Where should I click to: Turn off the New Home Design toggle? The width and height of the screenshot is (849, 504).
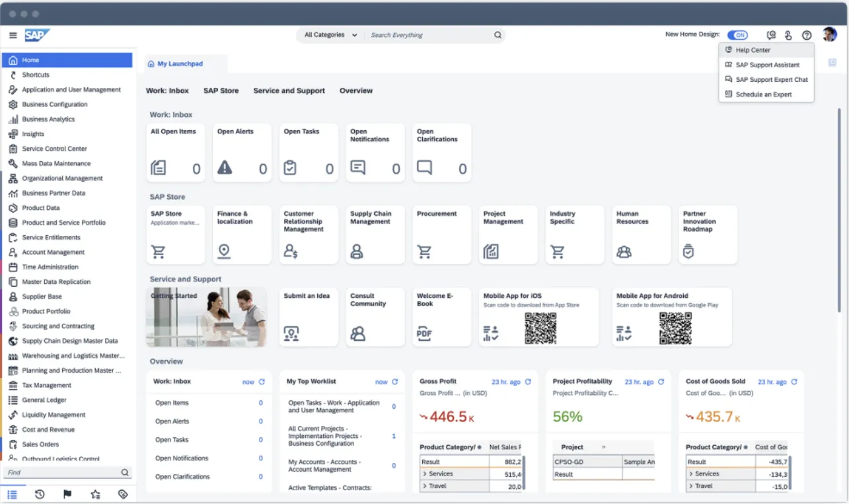coord(737,34)
